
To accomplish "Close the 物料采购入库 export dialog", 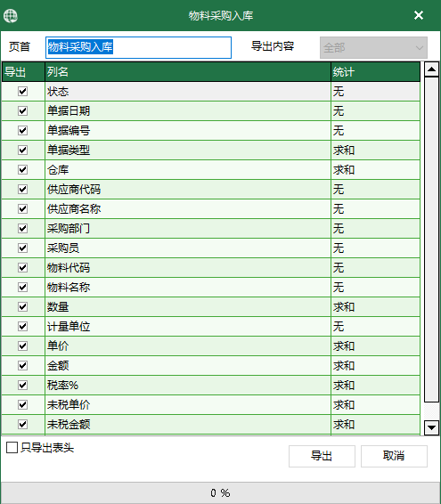I will (x=419, y=15).
